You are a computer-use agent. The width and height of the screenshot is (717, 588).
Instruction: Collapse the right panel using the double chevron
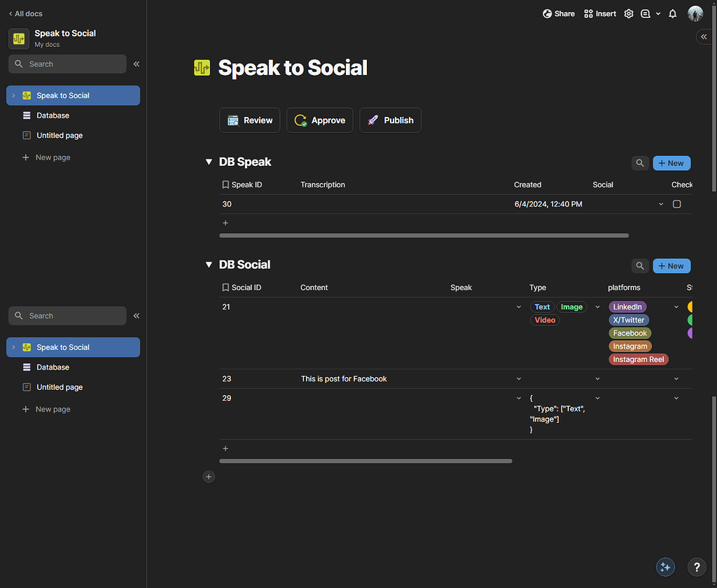coord(704,36)
